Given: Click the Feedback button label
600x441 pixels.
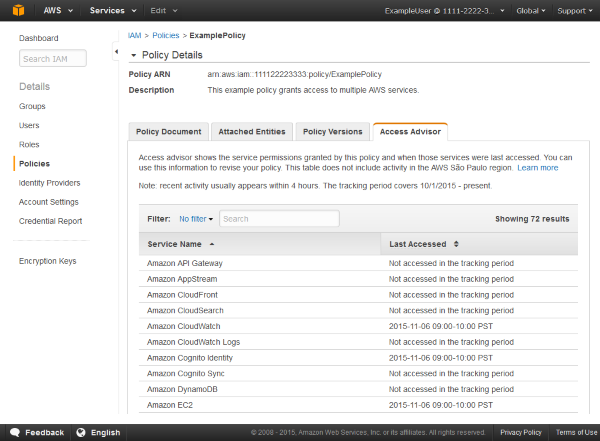Looking at the screenshot, I should (44, 433).
